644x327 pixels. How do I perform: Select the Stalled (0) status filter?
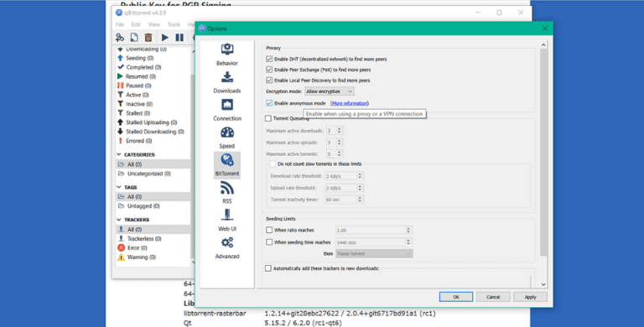[133, 113]
